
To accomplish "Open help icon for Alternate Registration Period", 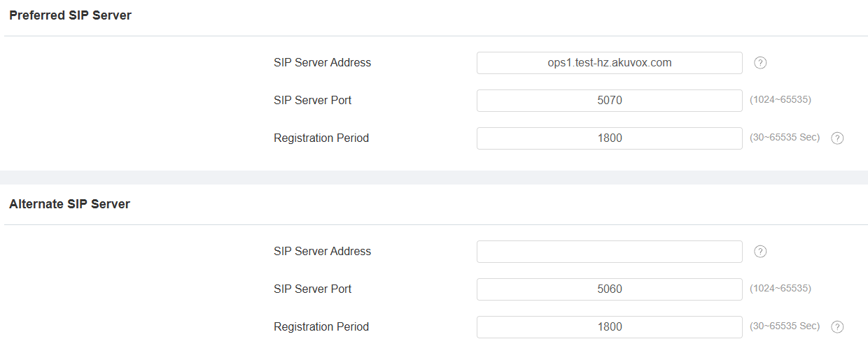I will coord(837,327).
